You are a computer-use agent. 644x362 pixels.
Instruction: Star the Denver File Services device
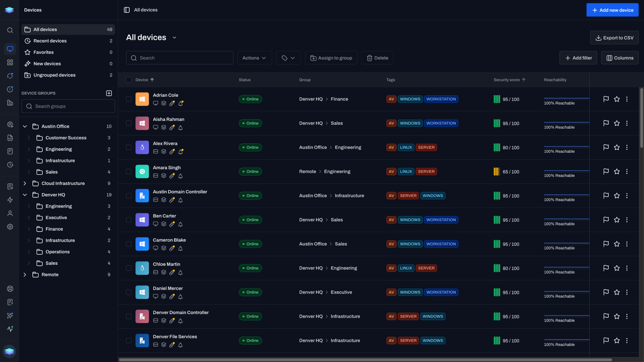[x=617, y=340]
